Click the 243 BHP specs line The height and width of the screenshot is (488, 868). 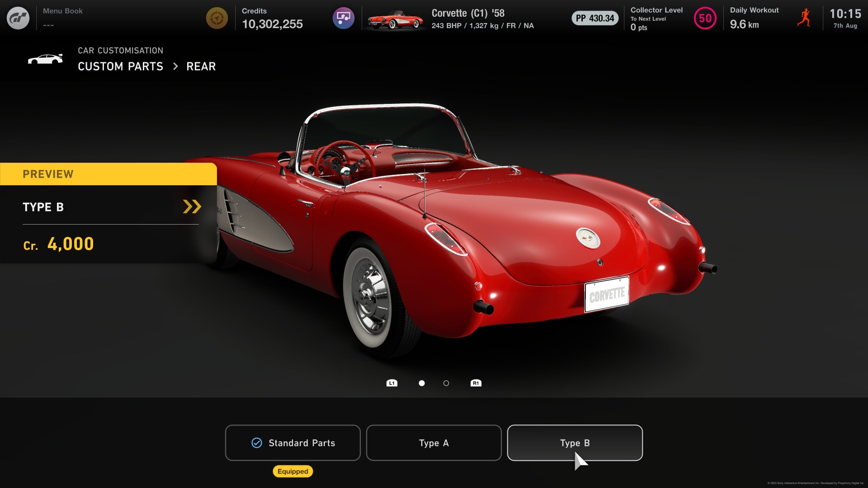(483, 26)
